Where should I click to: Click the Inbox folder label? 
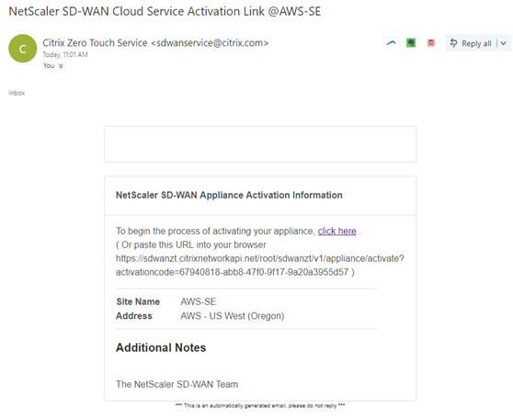(x=17, y=93)
